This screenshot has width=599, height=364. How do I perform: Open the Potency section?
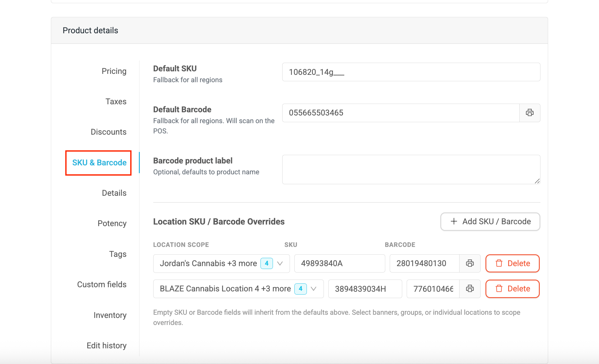pos(112,223)
